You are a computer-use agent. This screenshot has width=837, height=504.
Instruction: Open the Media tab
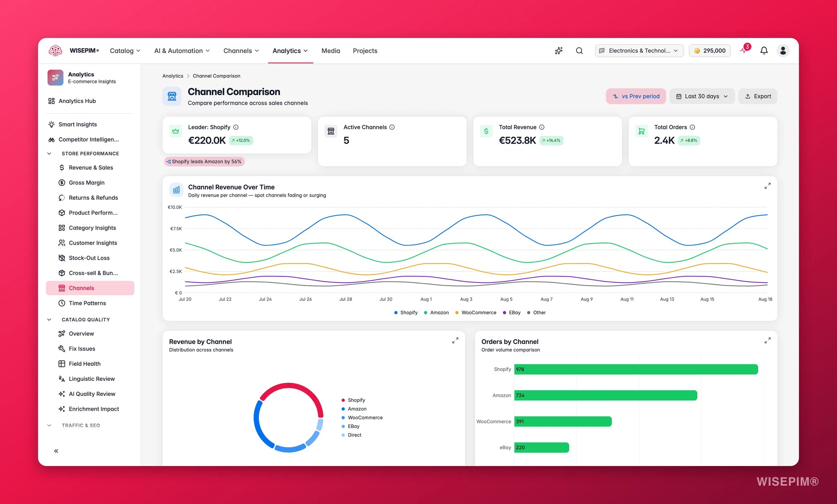(x=331, y=51)
